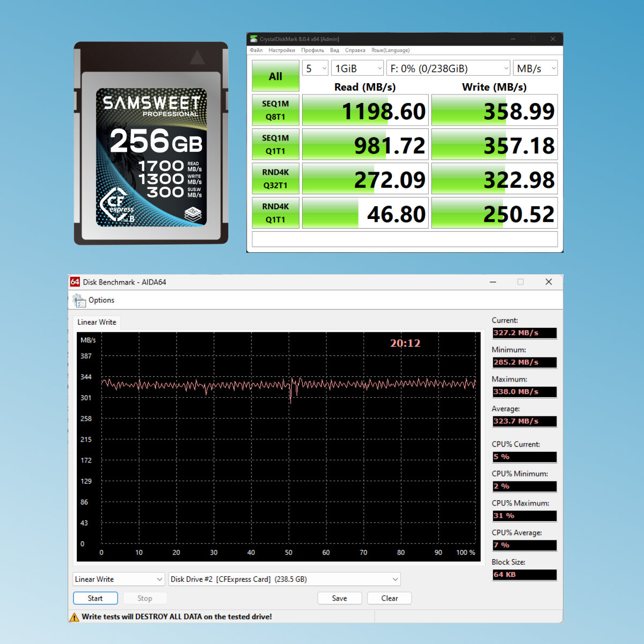Click the Samsweet 256GB CFexpress card image

pos(151,143)
